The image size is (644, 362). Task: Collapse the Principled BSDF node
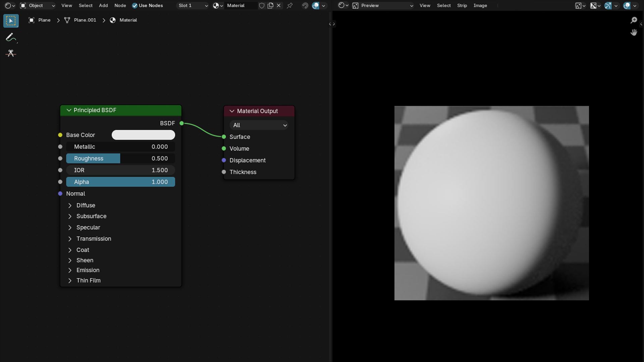point(69,110)
